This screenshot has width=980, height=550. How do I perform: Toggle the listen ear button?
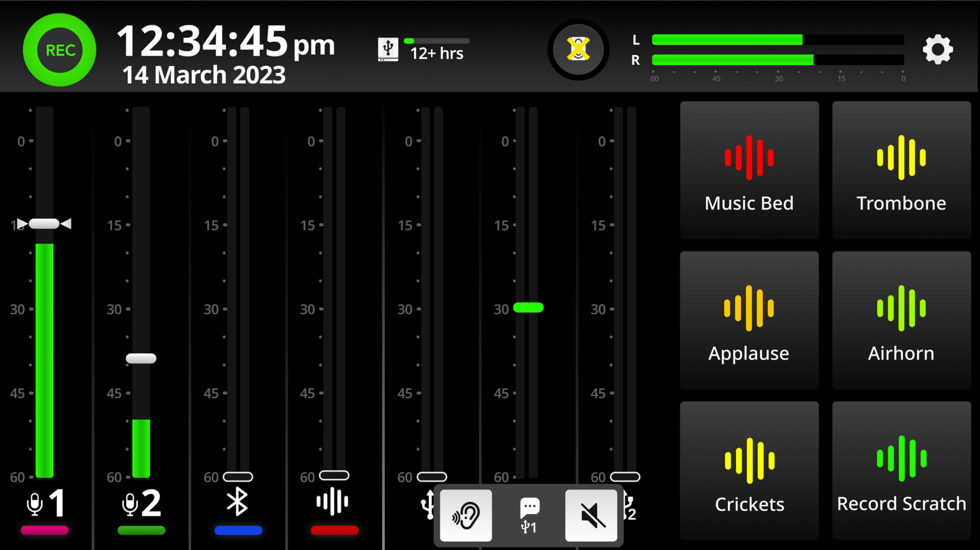pyautogui.click(x=465, y=515)
